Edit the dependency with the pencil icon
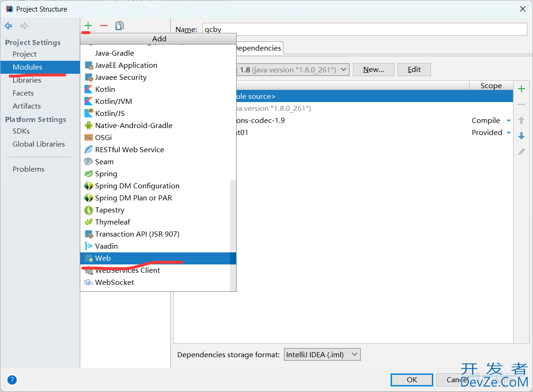Viewport: 533px width, 392px height. pos(521,152)
